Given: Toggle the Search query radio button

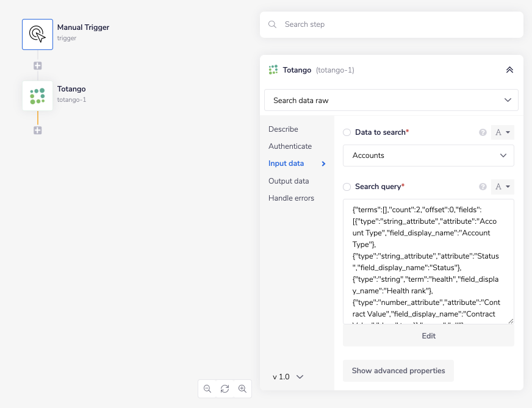Looking at the screenshot, I should (347, 187).
